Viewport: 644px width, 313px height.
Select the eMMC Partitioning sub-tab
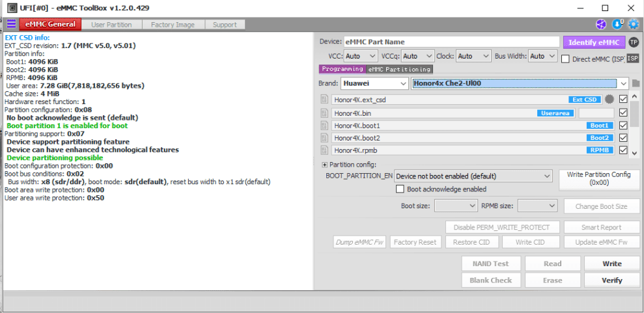[x=400, y=69]
